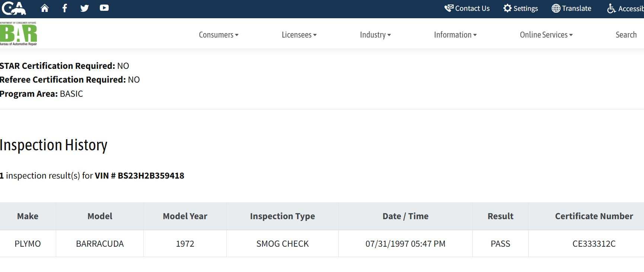Expand the Licensees dropdown menu
644x272 pixels.
pos(299,35)
